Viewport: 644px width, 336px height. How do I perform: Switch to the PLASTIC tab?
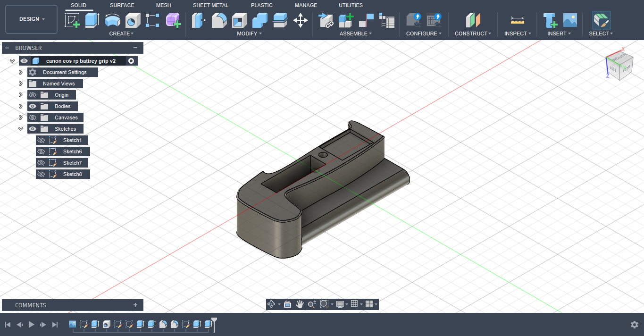coord(262,5)
